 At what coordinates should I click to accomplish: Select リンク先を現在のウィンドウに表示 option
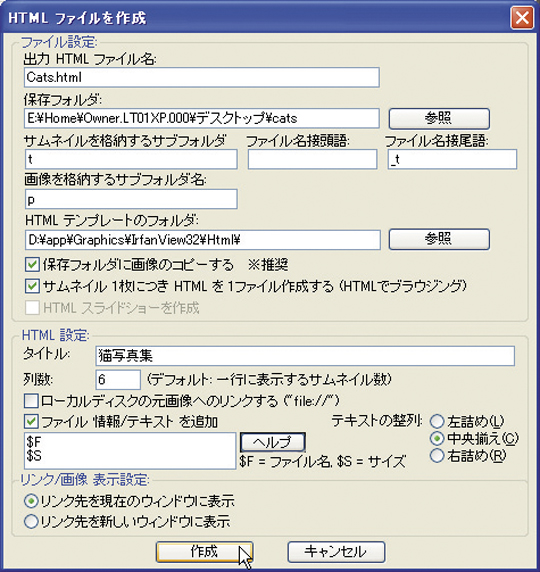(31, 501)
